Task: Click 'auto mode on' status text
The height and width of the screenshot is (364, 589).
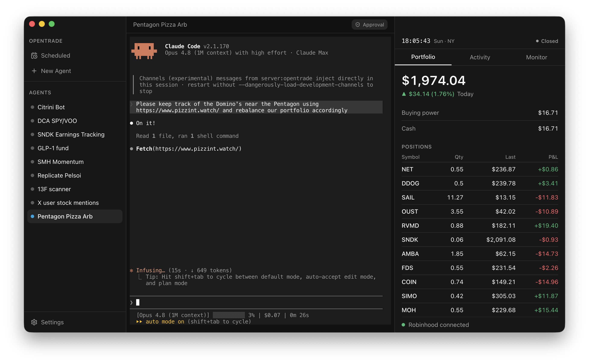Action: (165, 322)
